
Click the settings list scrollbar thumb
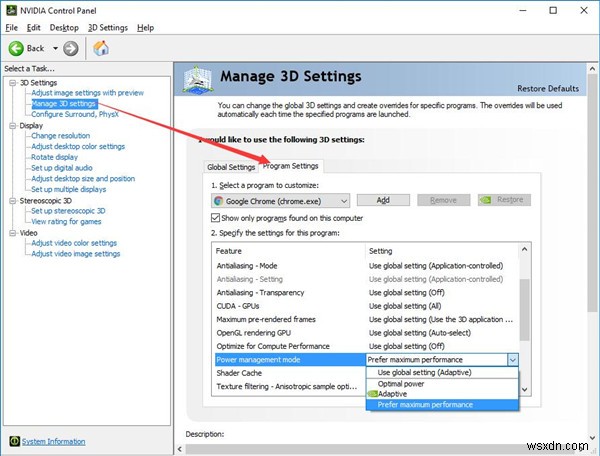tap(525, 310)
